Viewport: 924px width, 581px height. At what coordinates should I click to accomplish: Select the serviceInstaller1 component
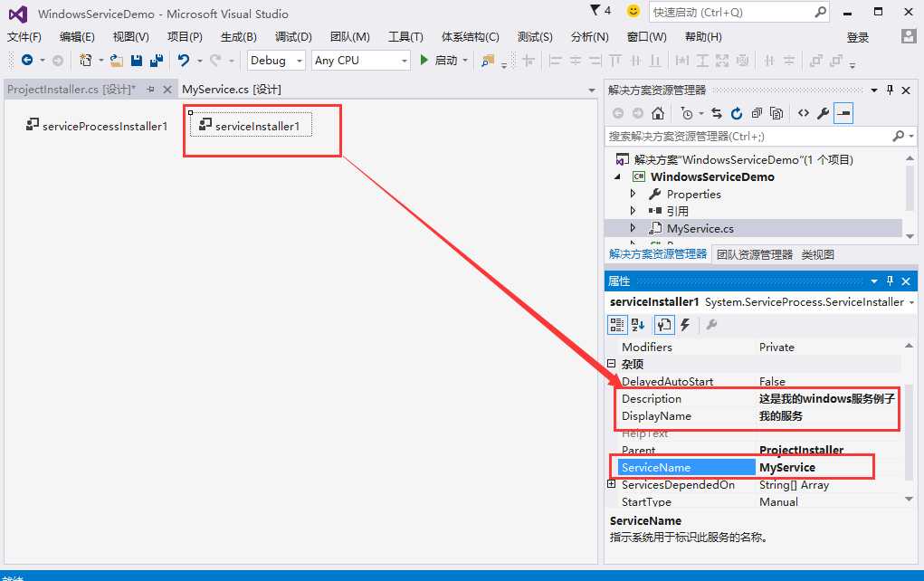point(251,125)
